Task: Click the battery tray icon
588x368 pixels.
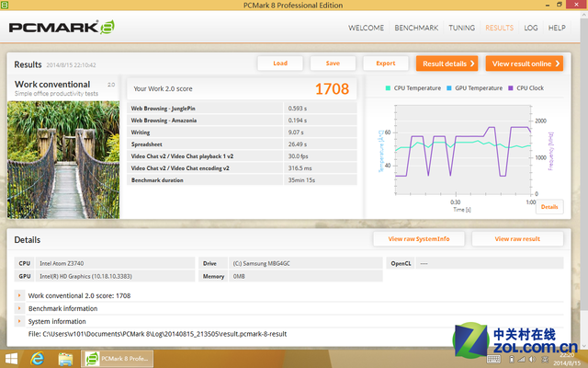Action: (x=511, y=360)
